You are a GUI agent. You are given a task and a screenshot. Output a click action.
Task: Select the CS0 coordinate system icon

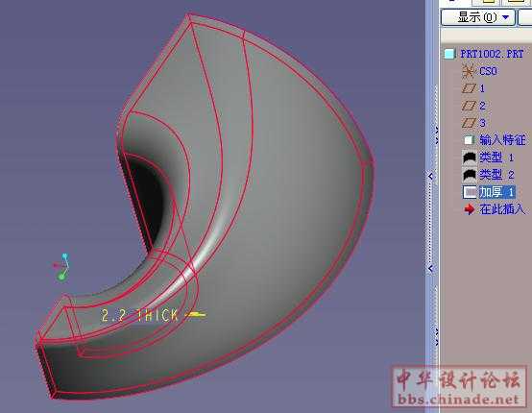468,71
